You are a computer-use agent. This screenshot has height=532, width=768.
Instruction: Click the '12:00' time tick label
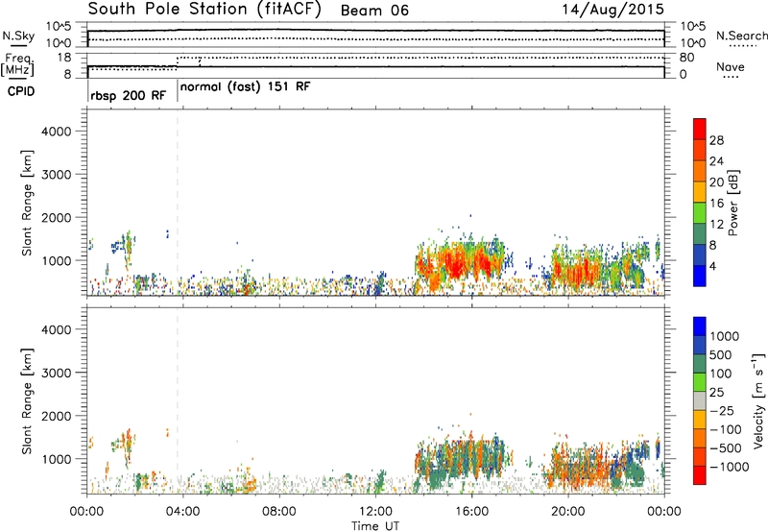(375, 512)
